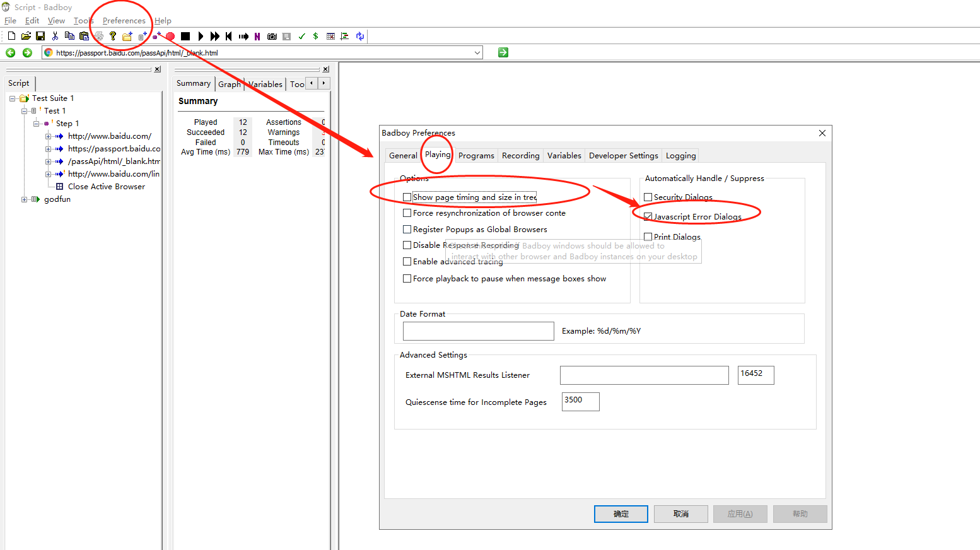Toggle navigation record mode with the purple N icon
The height and width of the screenshot is (550, 980).
click(257, 36)
